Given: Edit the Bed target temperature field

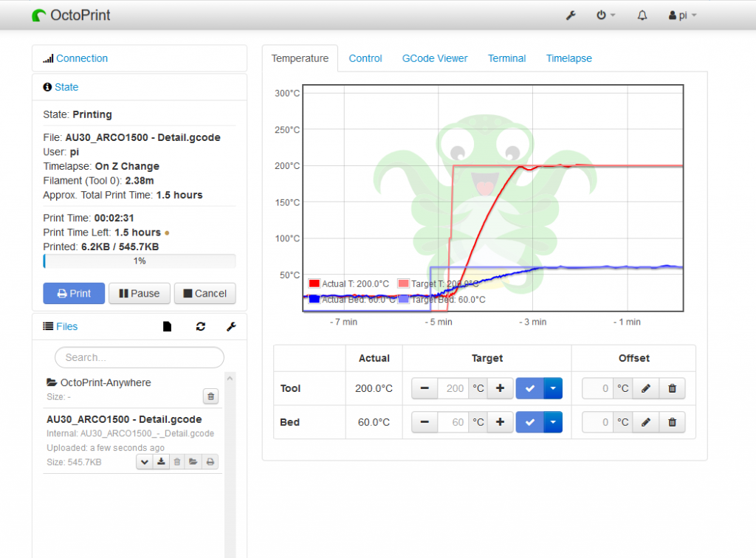Looking at the screenshot, I should click(x=453, y=422).
